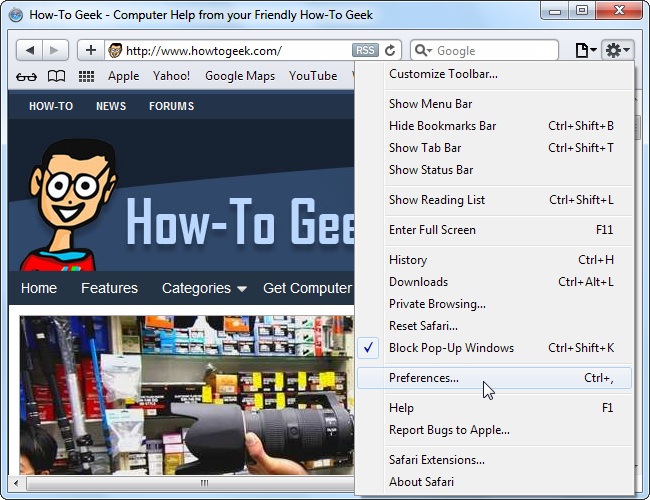The width and height of the screenshot is (650, 500).
Task: Choose Private Browsing... menu entry
Action: (x=437, y=304)
